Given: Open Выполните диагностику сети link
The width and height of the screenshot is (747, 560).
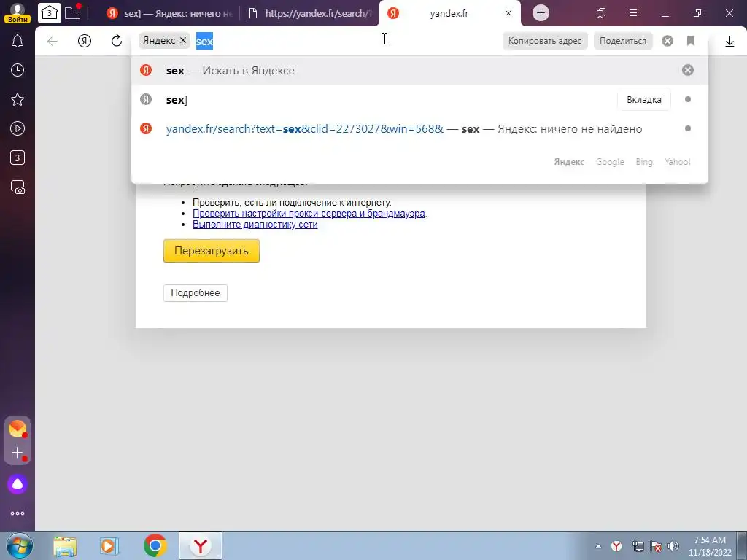Looking at the screenshot, I should (255, 225).
